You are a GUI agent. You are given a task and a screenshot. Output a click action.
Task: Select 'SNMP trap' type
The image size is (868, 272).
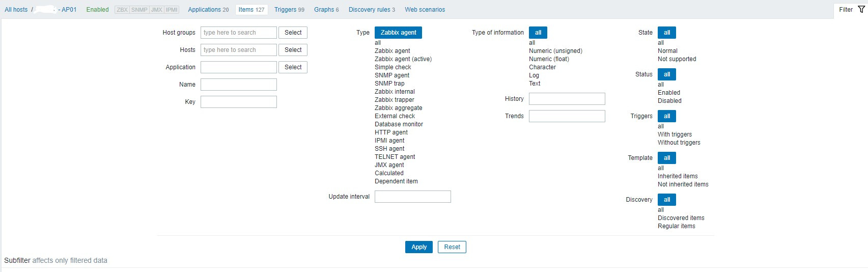(389, 84)
